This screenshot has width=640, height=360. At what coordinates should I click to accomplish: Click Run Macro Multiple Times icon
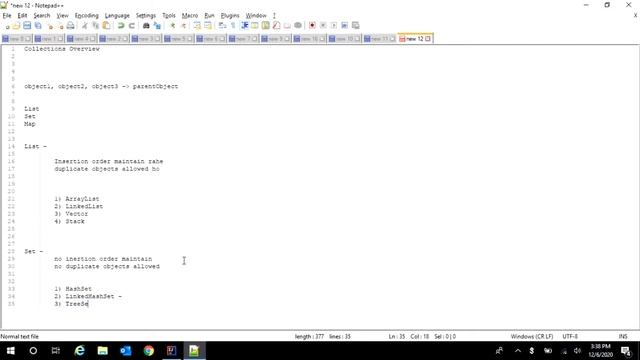344,26
